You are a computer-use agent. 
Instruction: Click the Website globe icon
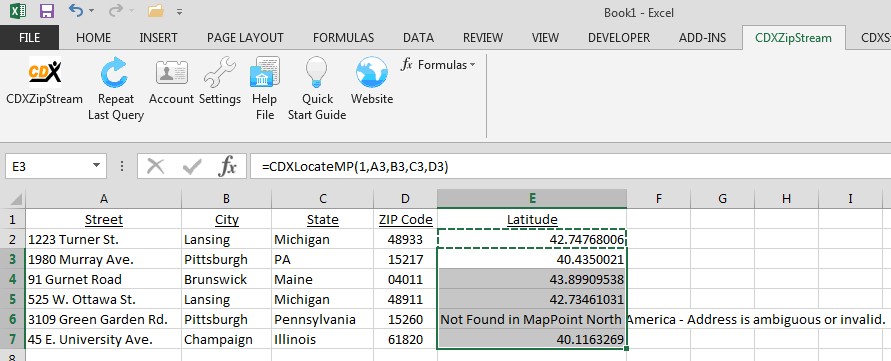tap(372, 73)
